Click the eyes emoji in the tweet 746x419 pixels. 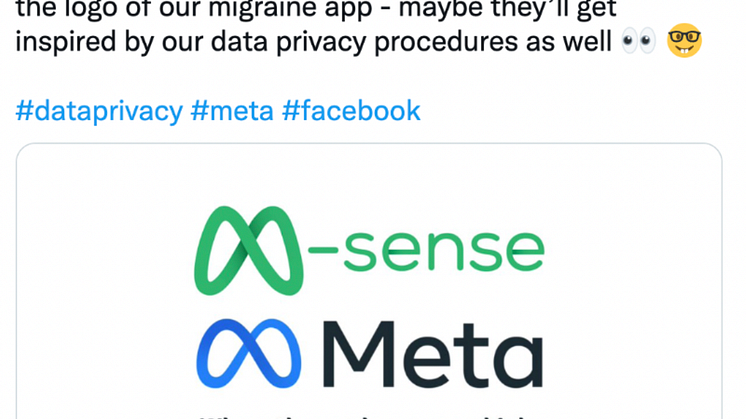(638, 44)
